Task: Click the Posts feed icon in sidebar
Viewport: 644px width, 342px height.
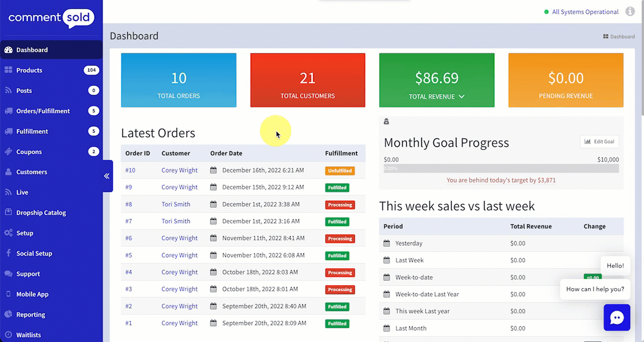Action: pyautogui.click(x=8, y=90)
